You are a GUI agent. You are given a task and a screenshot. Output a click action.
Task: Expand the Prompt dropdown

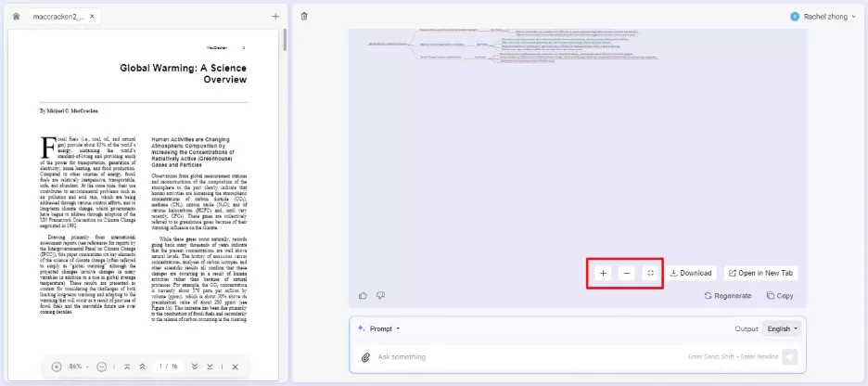point(378,329)
